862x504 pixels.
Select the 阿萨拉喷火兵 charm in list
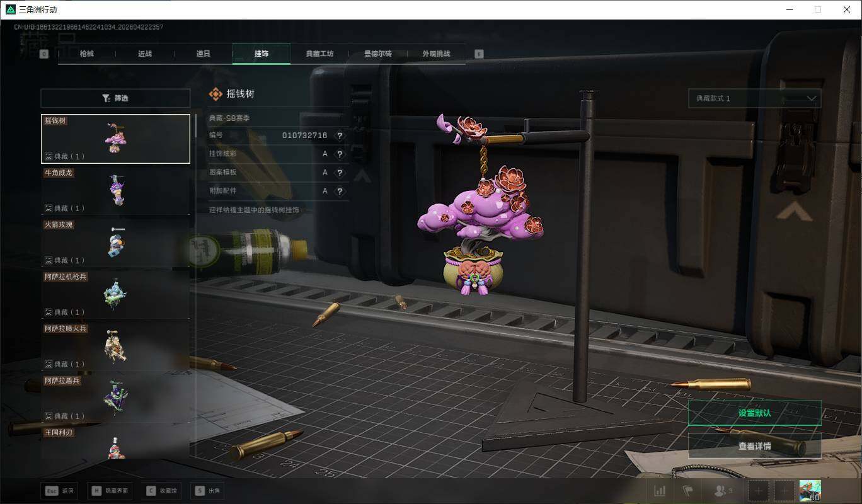[x=115, y=346]
